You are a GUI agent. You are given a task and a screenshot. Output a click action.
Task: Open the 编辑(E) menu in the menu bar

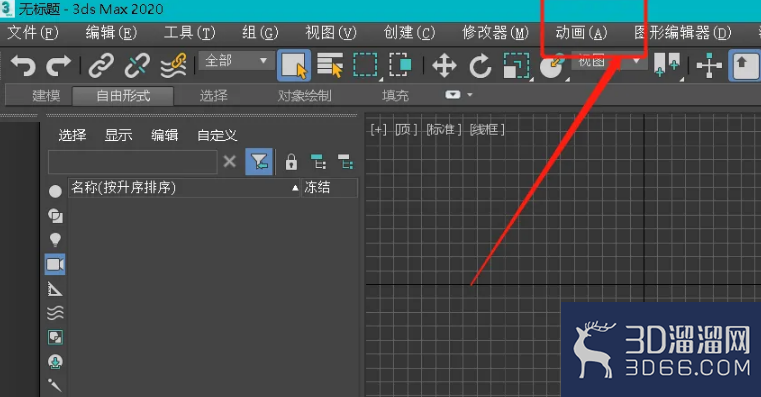pyautogui.click(x=111, y=33)
